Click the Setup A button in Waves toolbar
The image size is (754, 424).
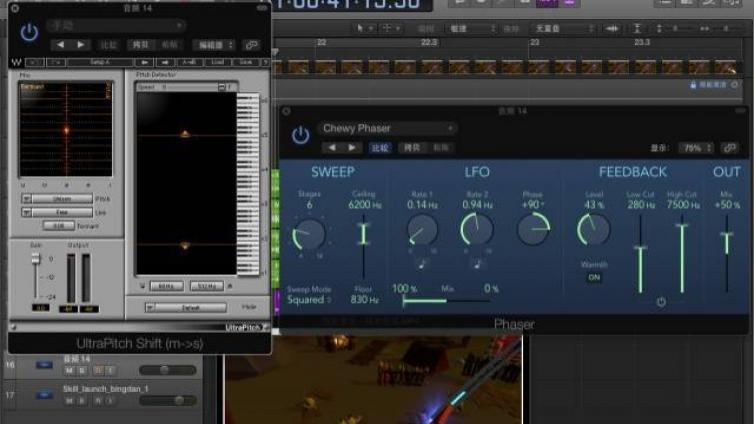coord(100,62)
